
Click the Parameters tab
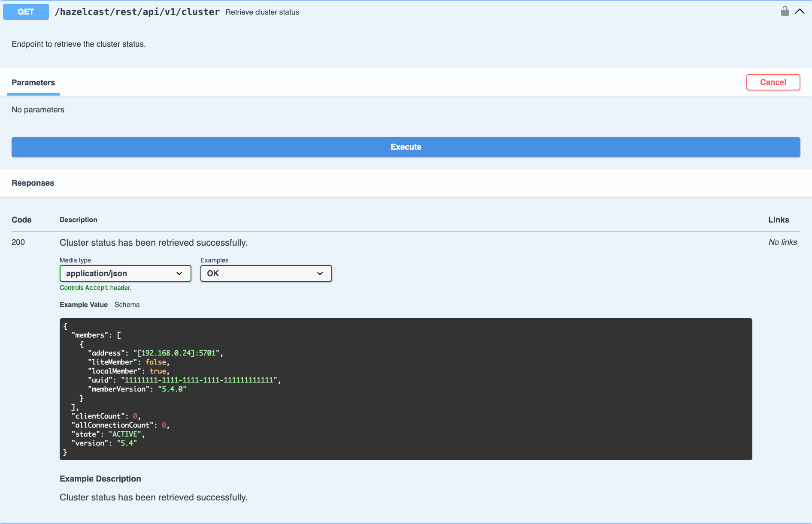(33, 82)
